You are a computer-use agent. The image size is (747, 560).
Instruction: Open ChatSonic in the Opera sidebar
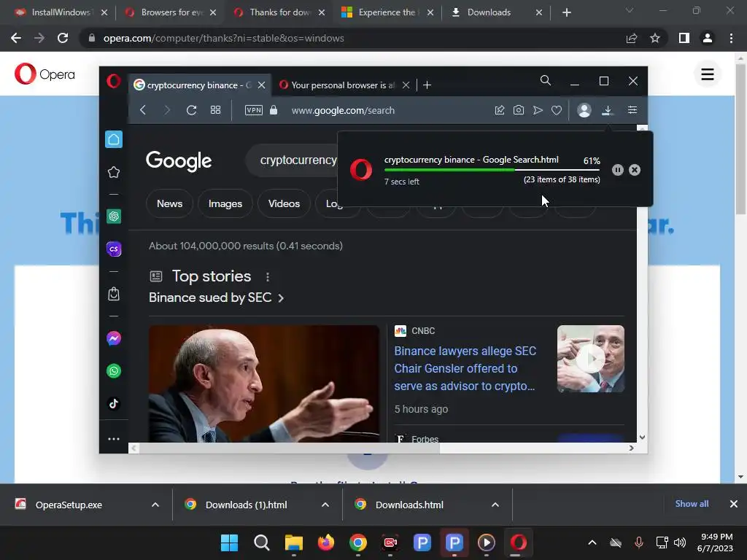[113, 249]
